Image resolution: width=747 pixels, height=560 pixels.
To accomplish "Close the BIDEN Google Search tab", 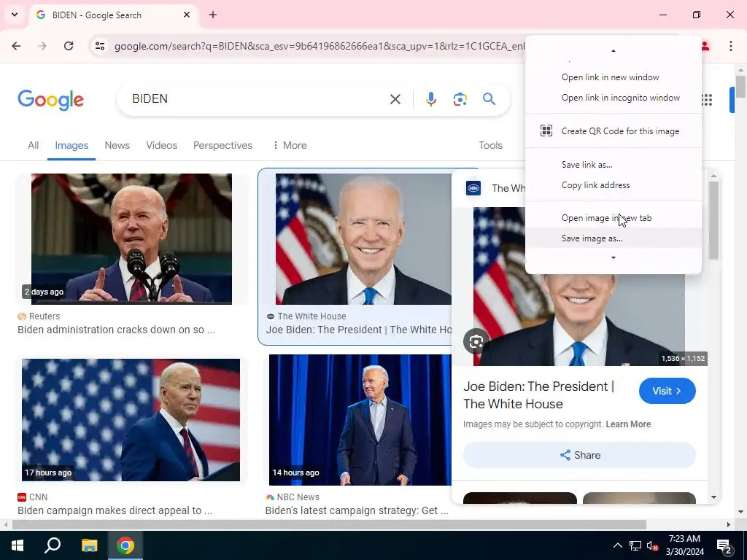I will (187, 15).
